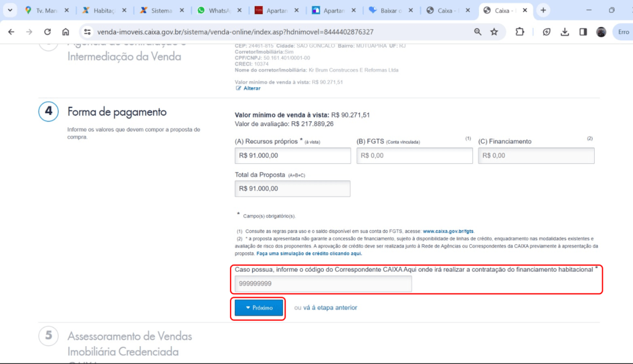The height and width of the screenshot is (364, 633).
Task: Click the pencil icon next to Alterar
Action: (238, 88)
